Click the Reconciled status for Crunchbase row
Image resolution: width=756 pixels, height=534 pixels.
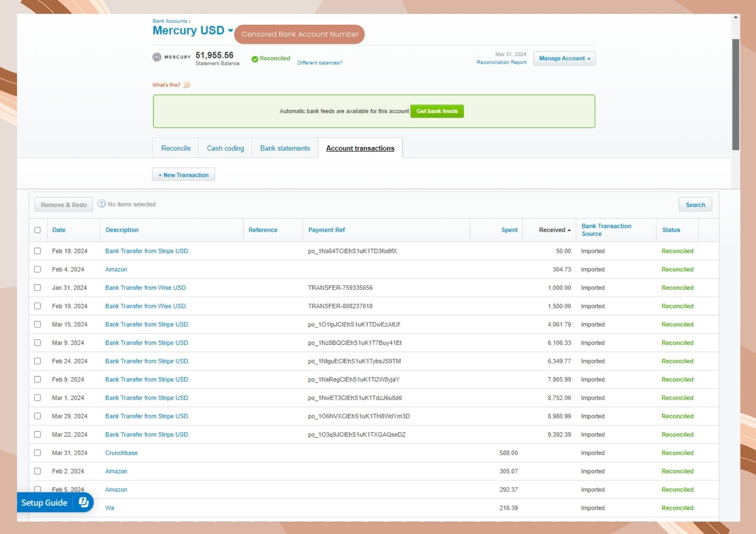[677, 453]
